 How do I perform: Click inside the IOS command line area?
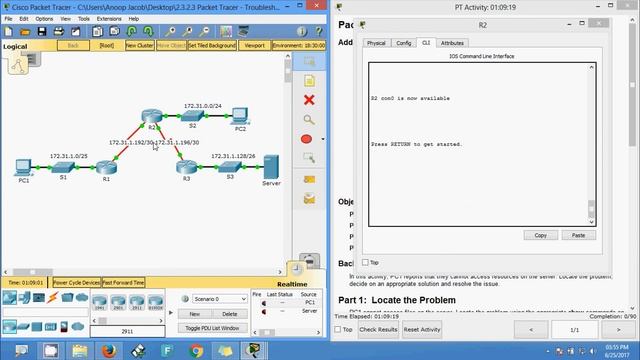pos(479,144)
